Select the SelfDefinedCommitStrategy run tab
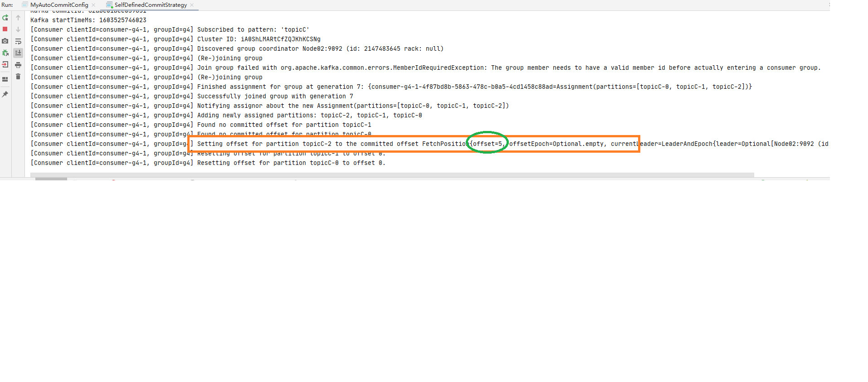Image resolution: width=868 pixels, height=382 pixels. pyautogui.click(x=150, y=5)
